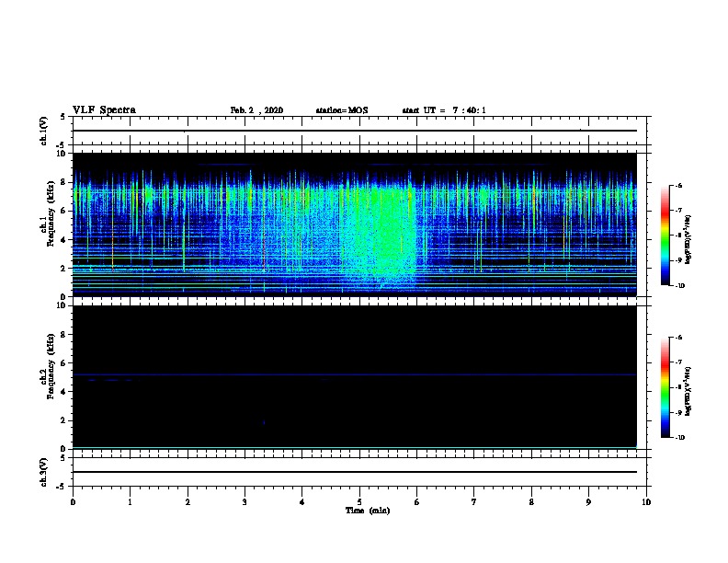Click time-axis tick label "2"
The width and height of the screenshot is (728, 563).
click(188, 502)
